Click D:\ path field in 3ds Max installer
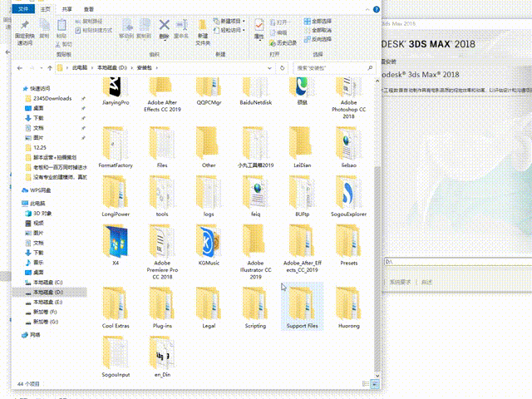 click(x=458, y=262)
